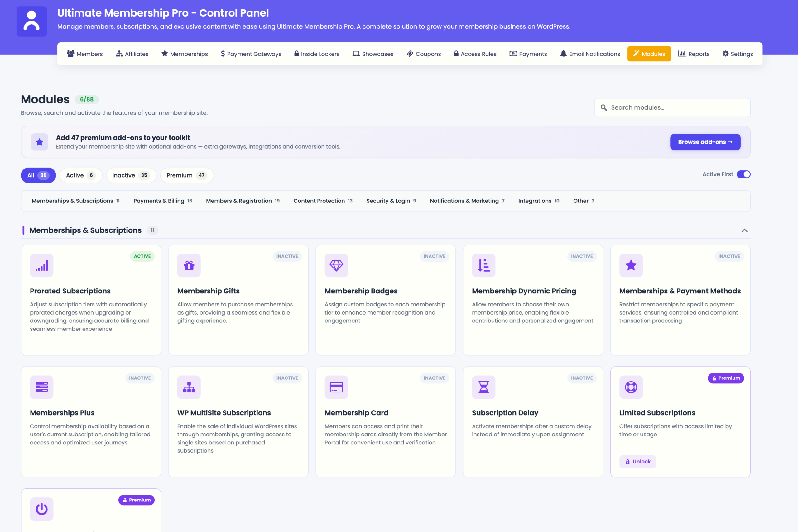Click the Showcases laptop icon
This screenshot has width=798, height=532.
356,54
